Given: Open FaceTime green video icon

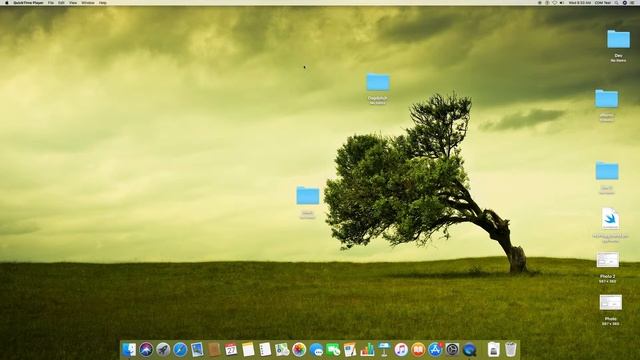Looking at the screenshot, I should (x=333, y=350).
